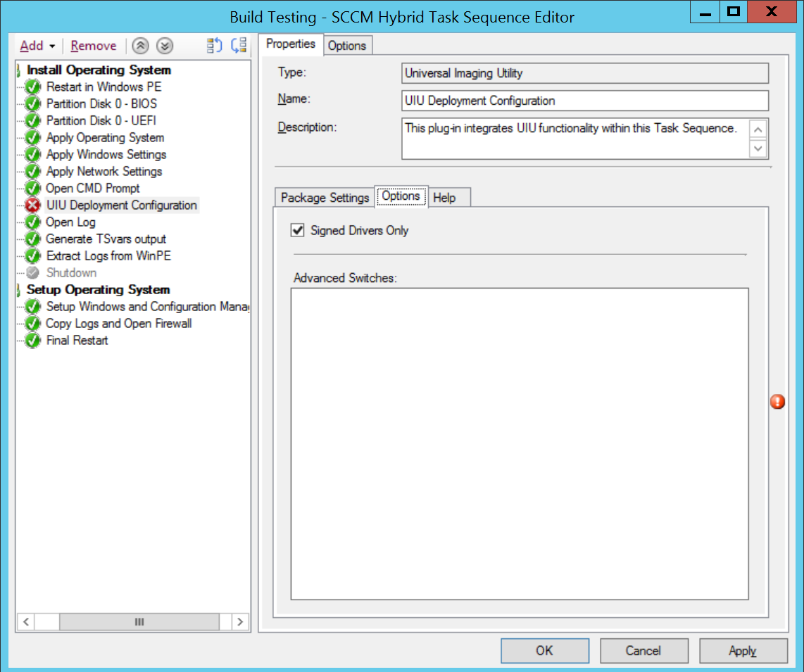Image resolution: width=804 pixels, height=672 pixels.
Task: Select Open Log step
Action: pos(71,222)
